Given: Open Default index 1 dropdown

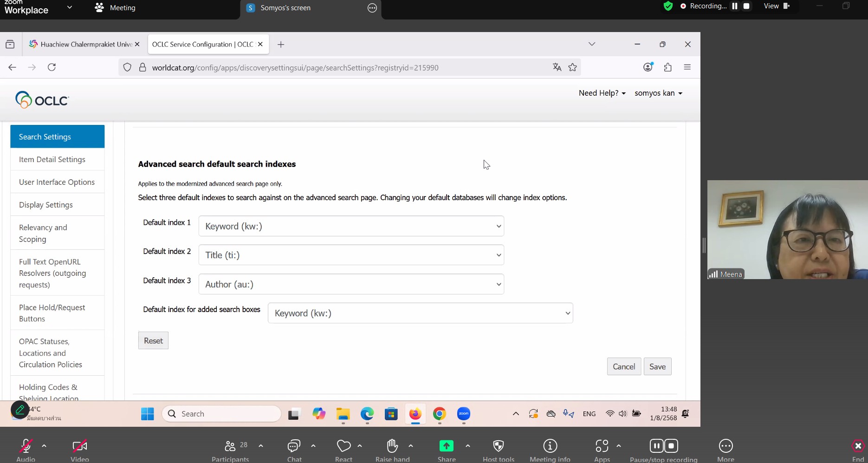Looking at the screenshot, I should click(351, 226).
